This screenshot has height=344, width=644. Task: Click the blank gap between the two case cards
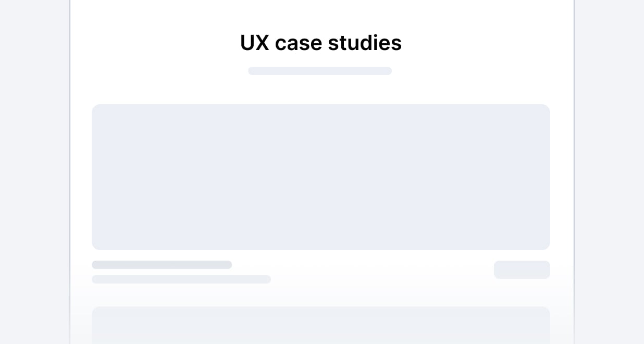tap(321, 296)
